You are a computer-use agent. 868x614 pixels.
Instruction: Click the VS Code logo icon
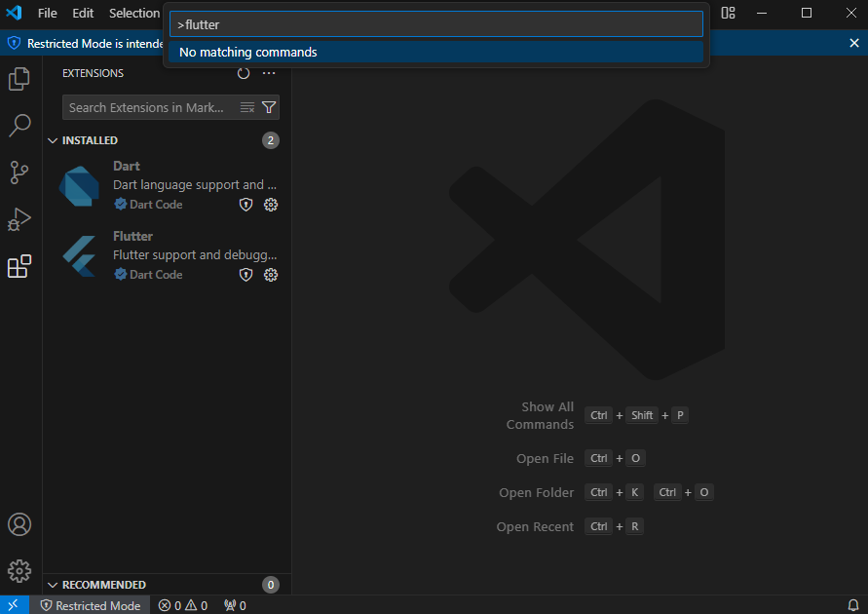[x=14, y=13]
